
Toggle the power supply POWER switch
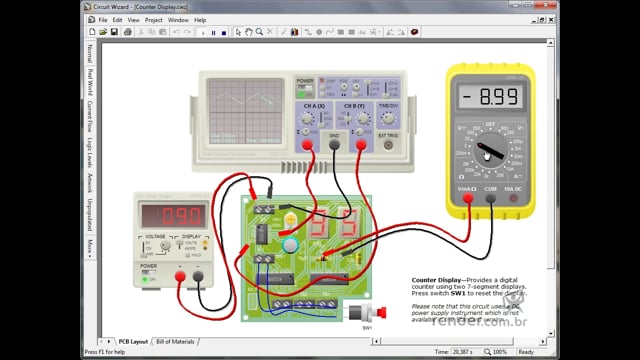pyautogui.click(x=148, y=272)
